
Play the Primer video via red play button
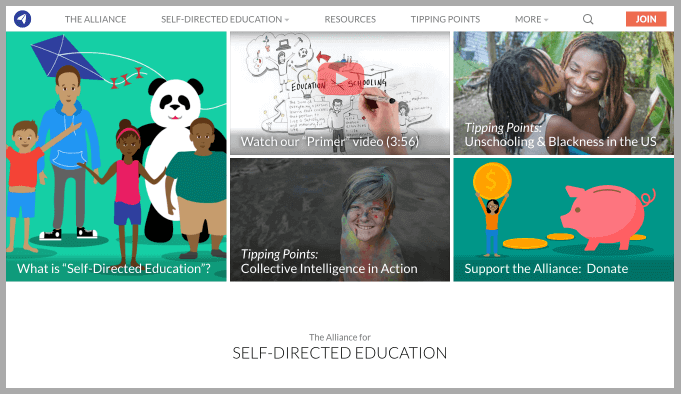(x=340, y=79)
